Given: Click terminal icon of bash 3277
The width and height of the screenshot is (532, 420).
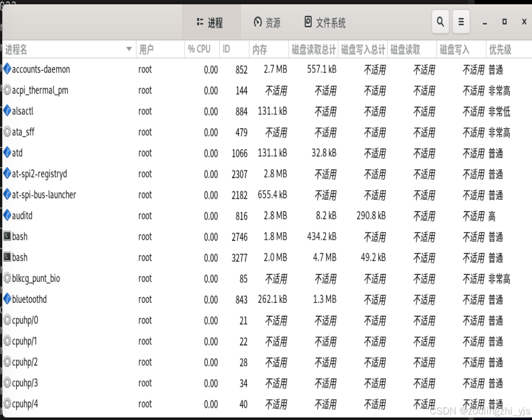Looking at the screenshot, I should point(7,257).
